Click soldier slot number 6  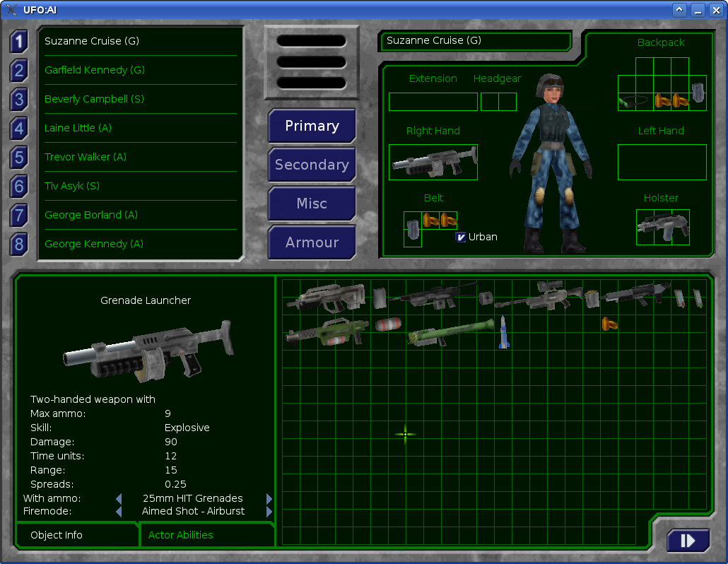(18, 187)
